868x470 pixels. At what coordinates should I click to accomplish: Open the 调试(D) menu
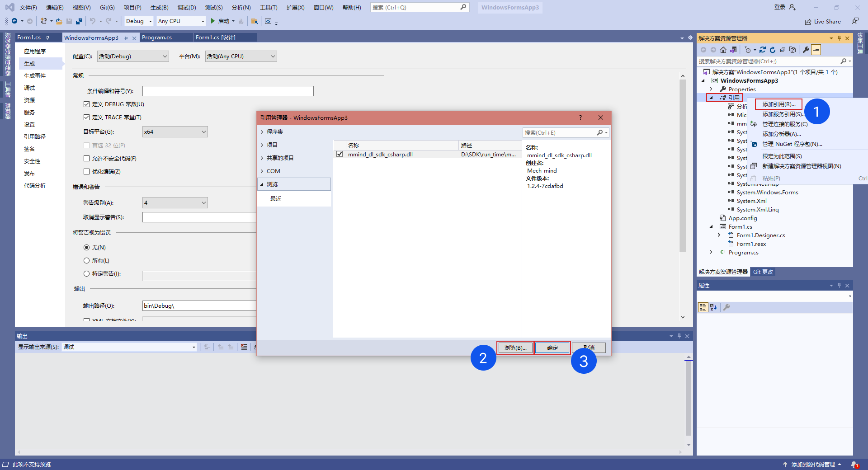pyautogui.click(x=187, y=7)
